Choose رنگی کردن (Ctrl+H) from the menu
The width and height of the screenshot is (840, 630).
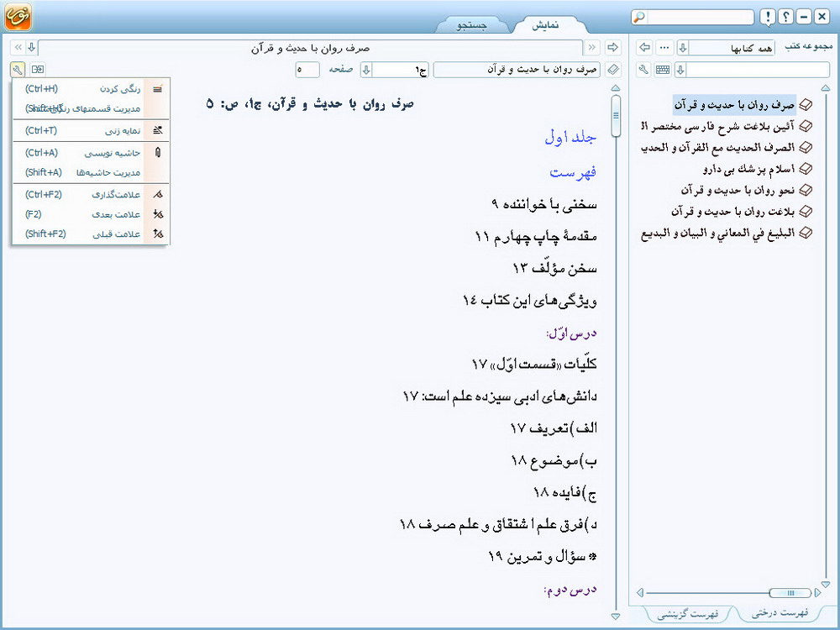91,89
